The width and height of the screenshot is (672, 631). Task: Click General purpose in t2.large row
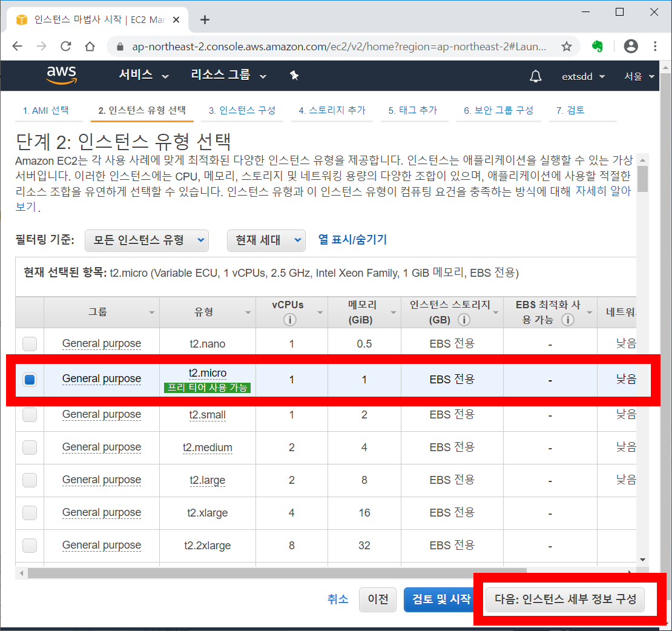102,480
